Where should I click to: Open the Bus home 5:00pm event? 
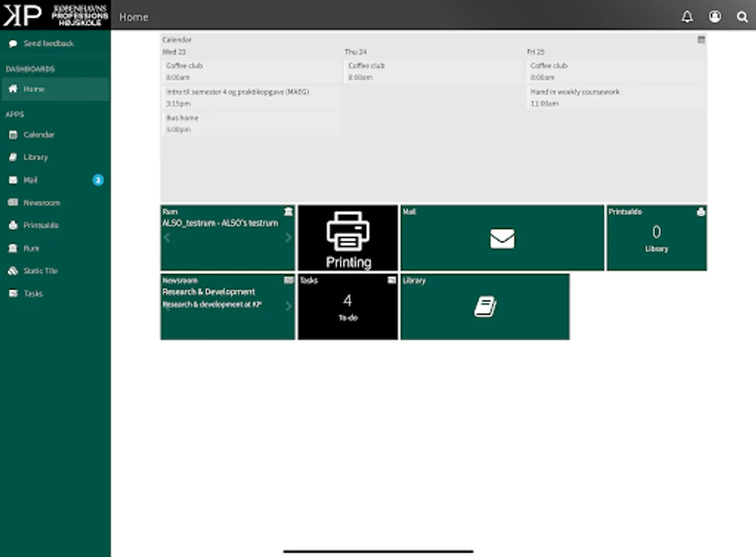252,123
